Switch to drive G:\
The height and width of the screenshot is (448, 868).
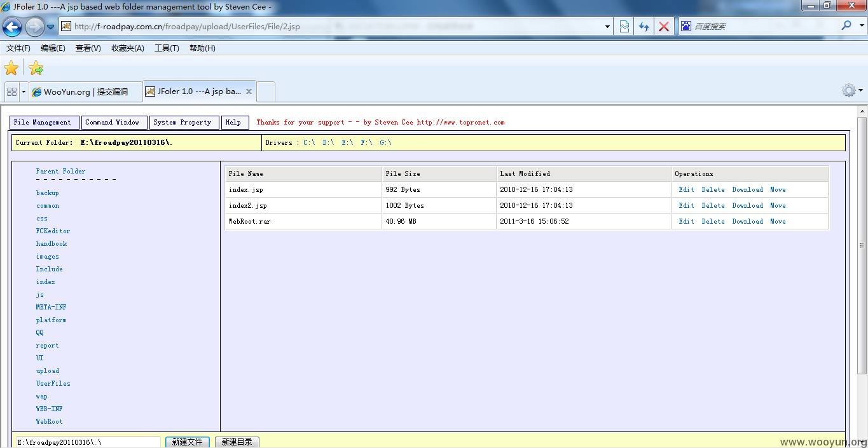coord(385,142)
